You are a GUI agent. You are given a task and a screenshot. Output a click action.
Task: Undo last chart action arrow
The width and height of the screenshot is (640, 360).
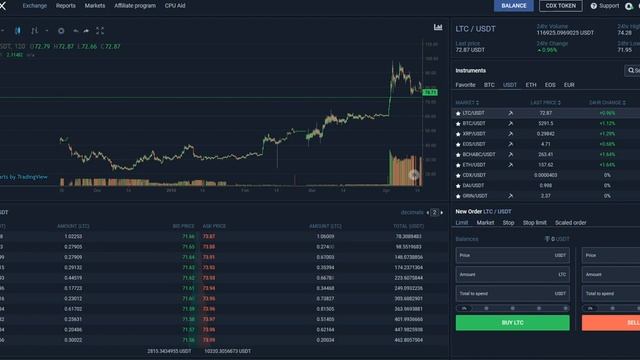coord(76,31)
